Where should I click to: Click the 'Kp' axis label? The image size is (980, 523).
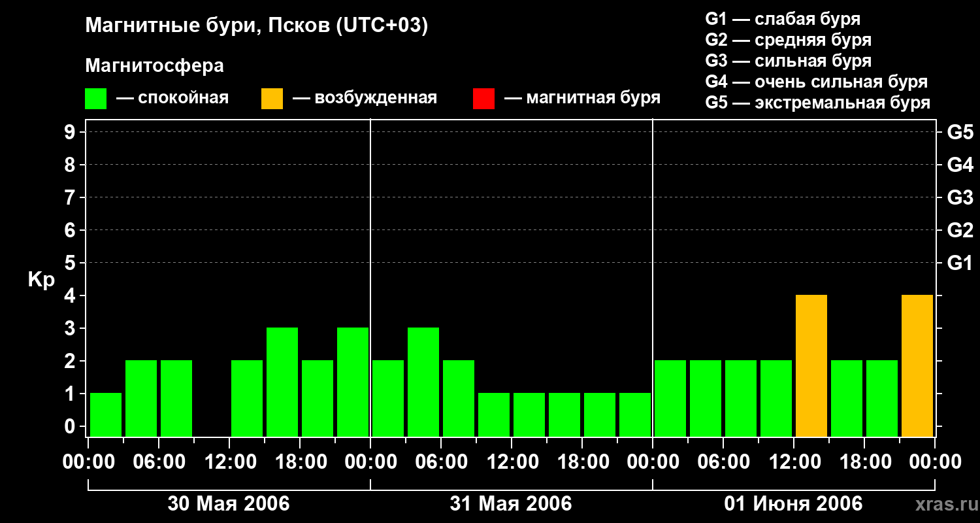(41, 280)
